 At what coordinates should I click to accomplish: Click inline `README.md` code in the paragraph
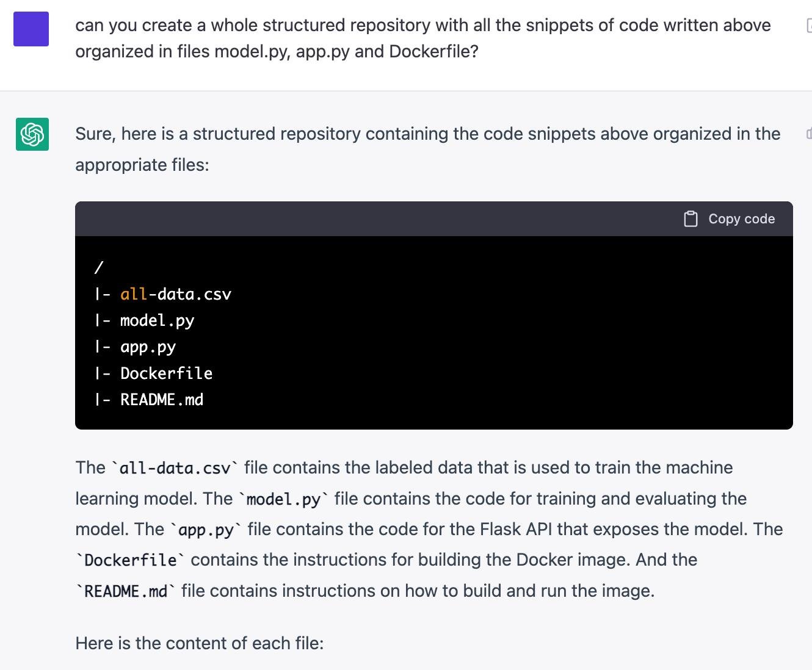click(x=125, y=591)
